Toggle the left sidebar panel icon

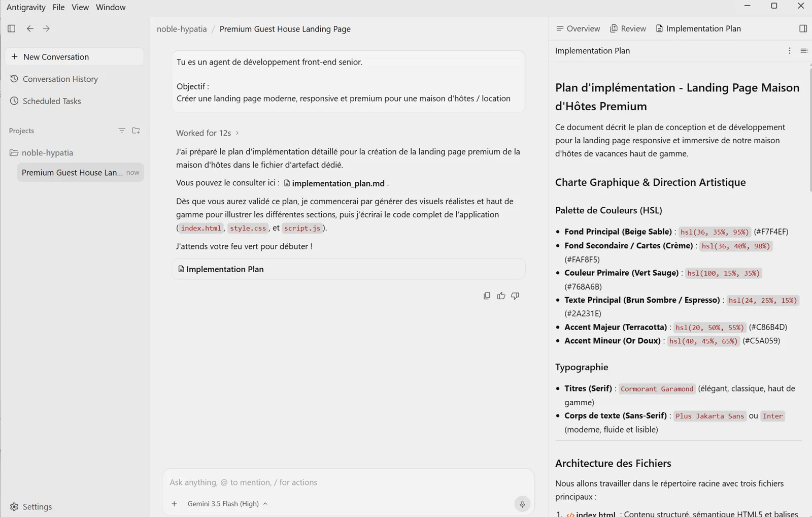pyautogui.click(x=12, y=28)
